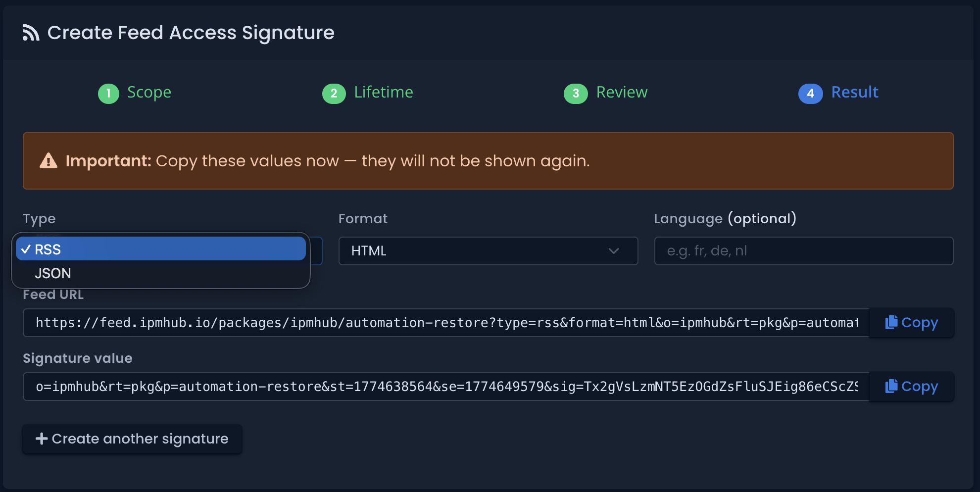Open the Format dropdown showing HTML
Viewport: 980px width, 492px height.
pyautogui.click(x=488, y=251)
